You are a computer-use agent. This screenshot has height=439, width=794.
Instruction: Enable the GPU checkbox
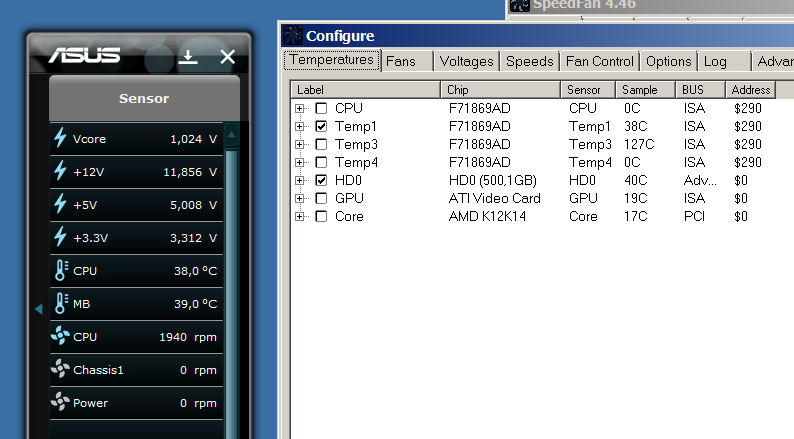pos(321,198)
